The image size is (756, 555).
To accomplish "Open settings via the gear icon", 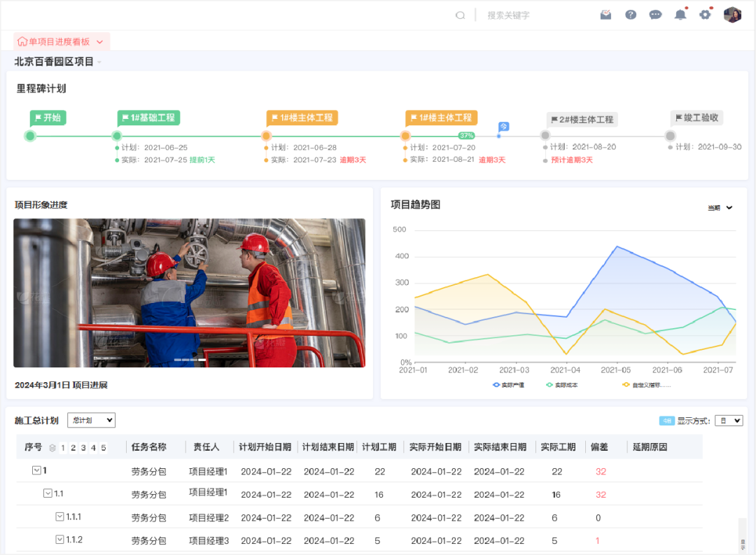I will [705, 15].
